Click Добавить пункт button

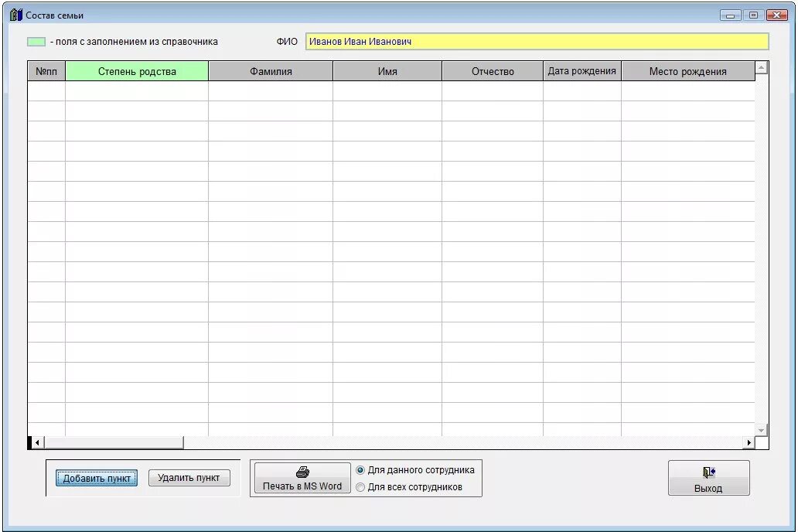[97, 478]
